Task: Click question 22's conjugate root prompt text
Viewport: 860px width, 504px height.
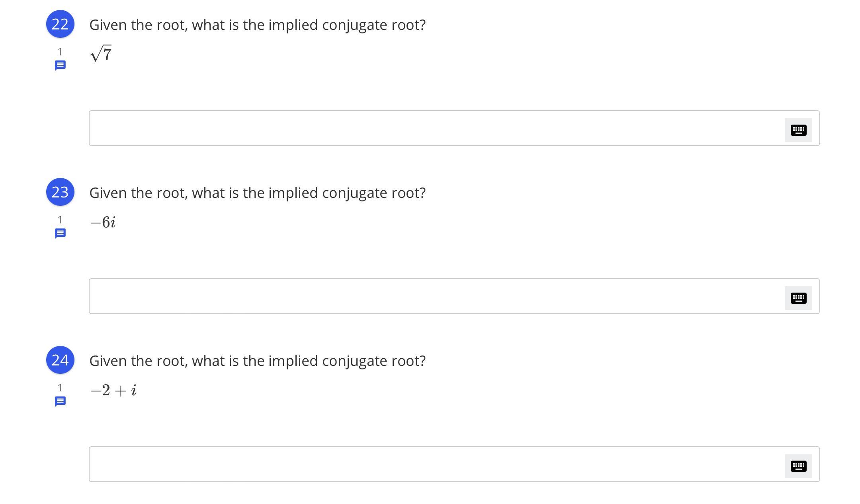Action: pyautogui.click(x=257, y=25)
